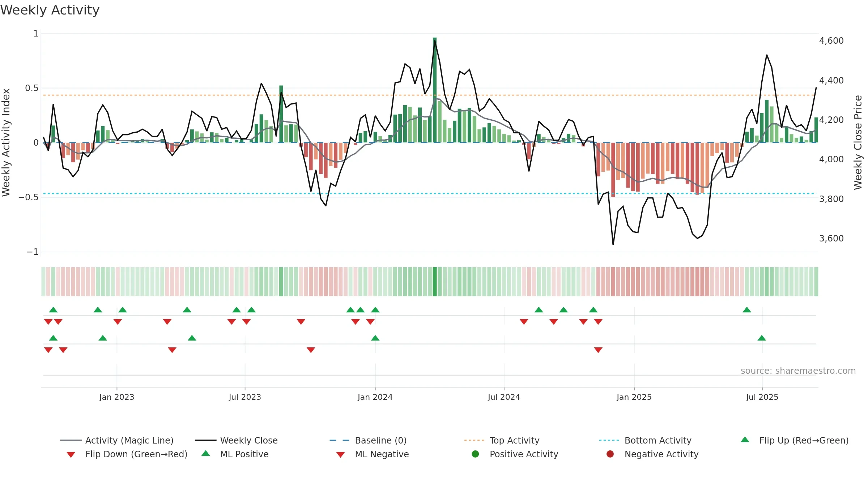The image size is (868, 488).
Task: Click the green ML Positive legend triangle
Action: click(206, 453)
